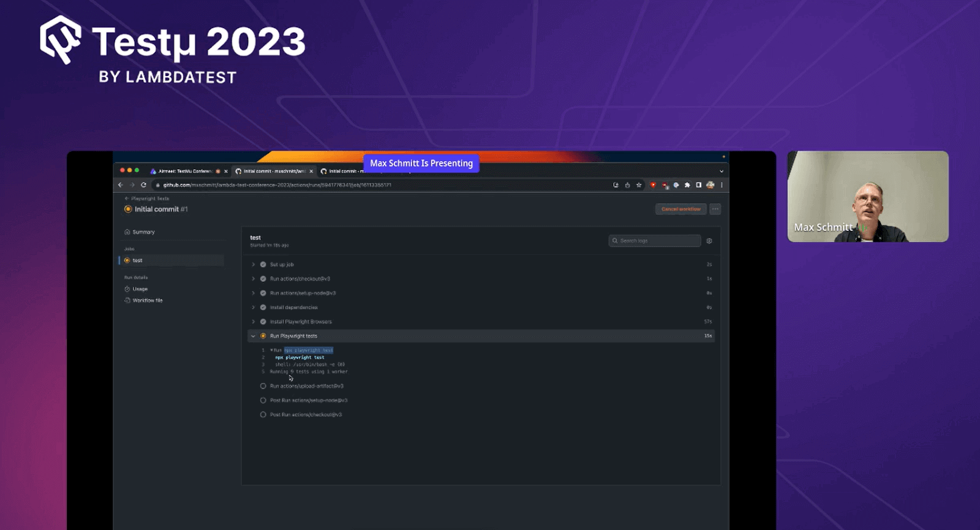Reload the page with the browser refresh icon
The image size is (980, 530).
point(143,185)
